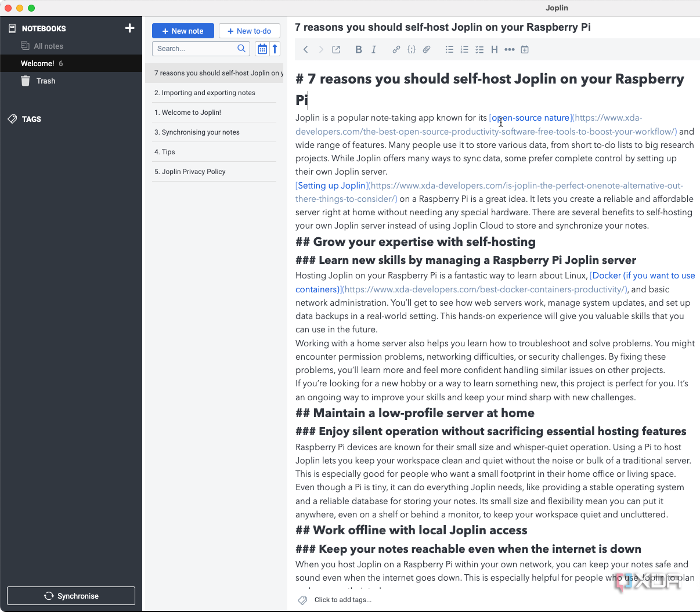
Task: Open note '2. Importing and exporting notes'
Action: point(214,93)
